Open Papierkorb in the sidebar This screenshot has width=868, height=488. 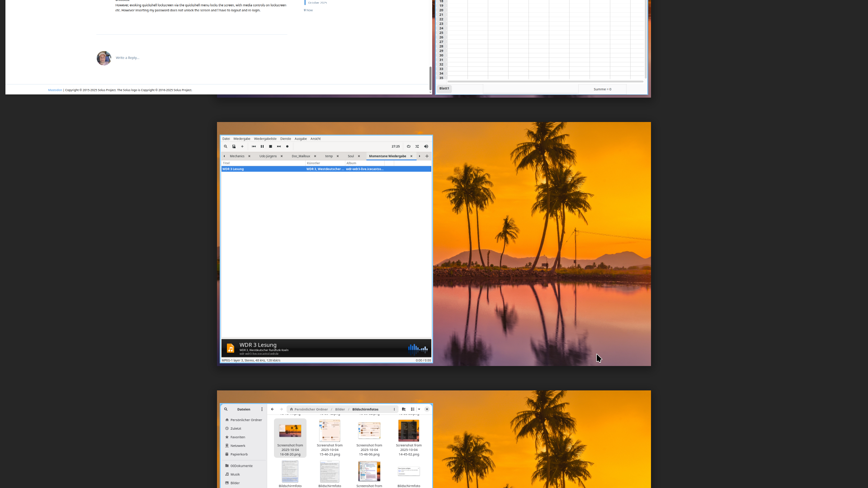click(239, 455)
